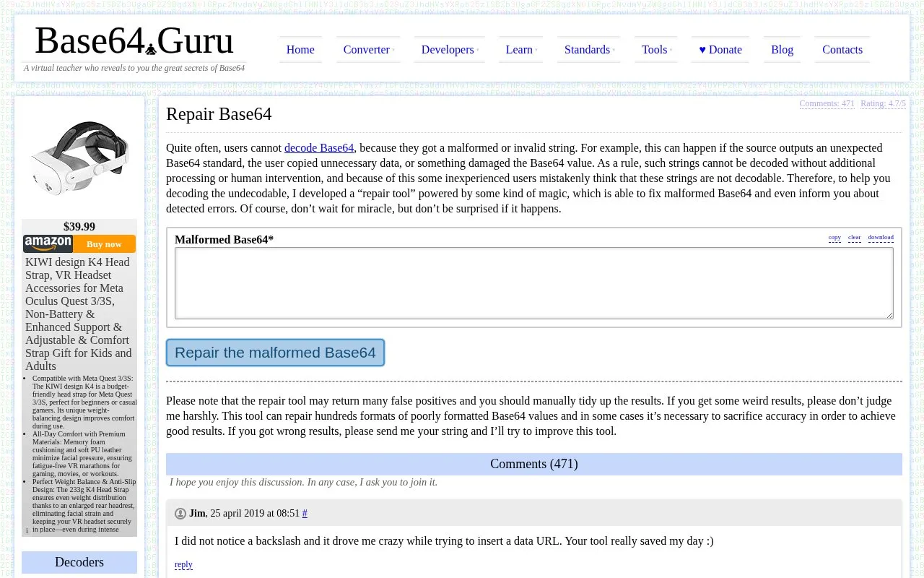924x578 pixels.
Task: Open the Contacts page
Action: (x=842, y=50)
